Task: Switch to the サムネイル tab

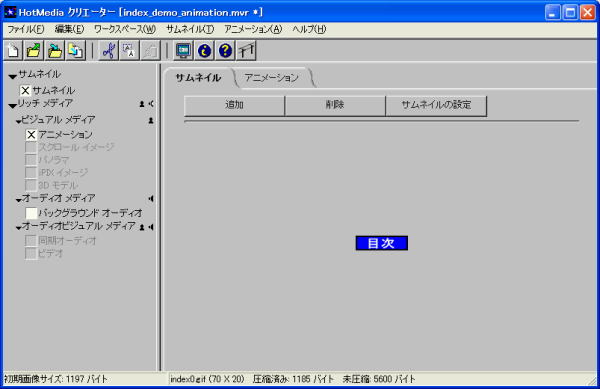Action: [198, 78]
